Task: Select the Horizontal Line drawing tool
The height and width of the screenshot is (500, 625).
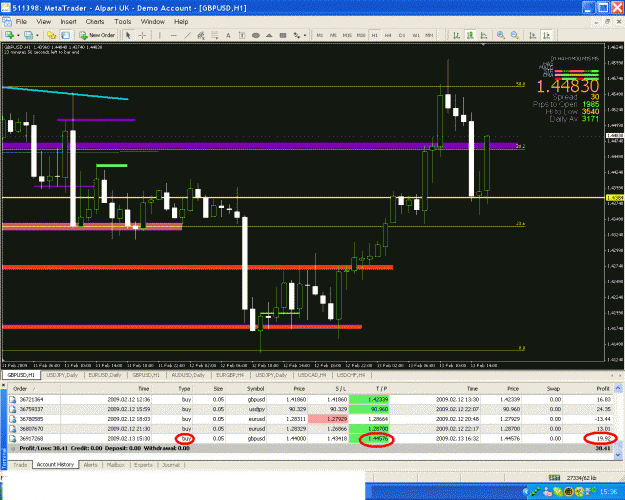Action: 173,35
